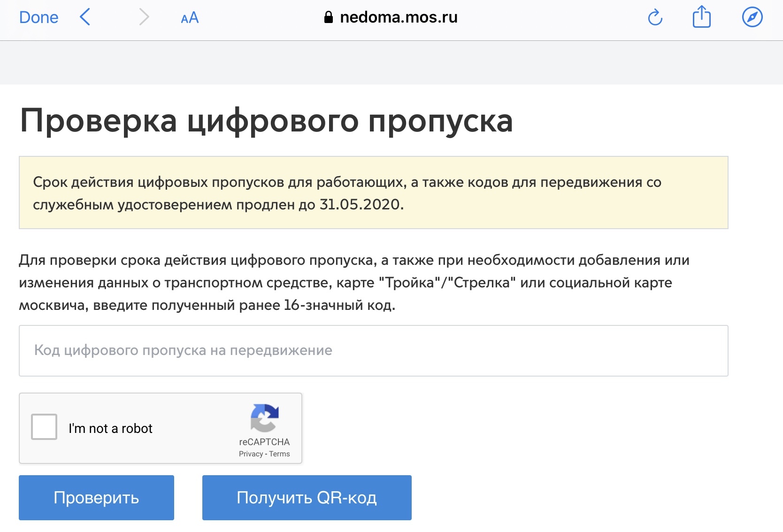
Task: Click the heading Проверка цифрового пропуска
Action: 266,121
